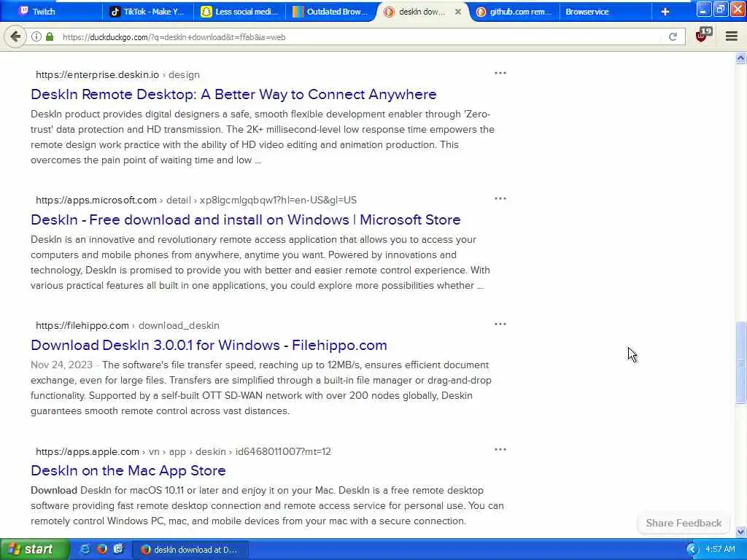Open the uBlock extension icon showing 19
Screen dimensions: 747x560
click(703, 35)
